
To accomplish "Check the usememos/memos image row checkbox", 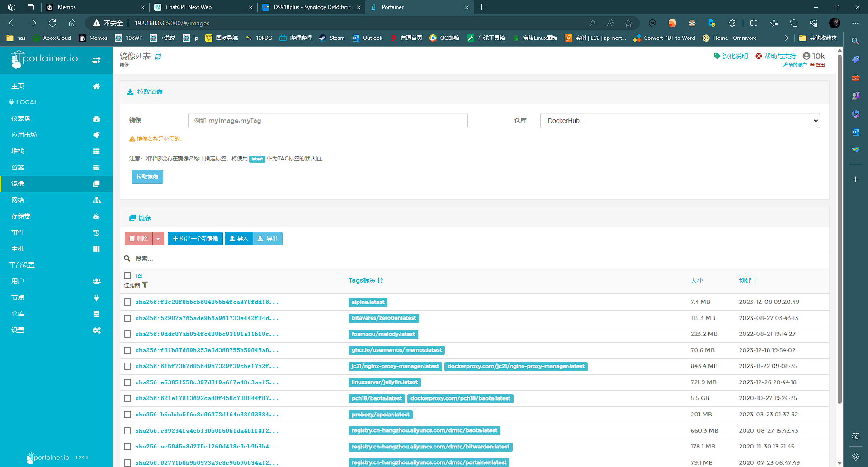I will click(x=127, y=350).
